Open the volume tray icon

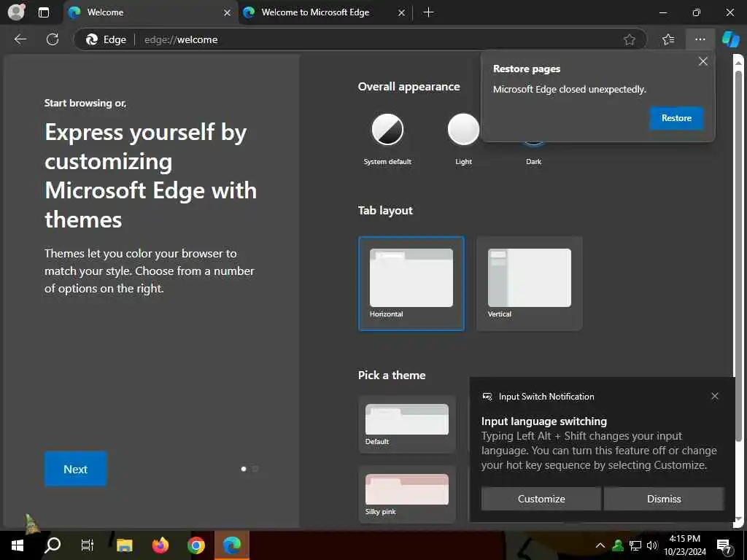(652, 545)
